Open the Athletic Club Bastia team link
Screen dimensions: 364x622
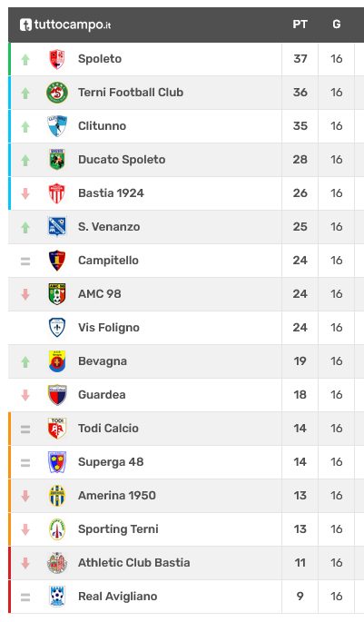pos(134,562)
